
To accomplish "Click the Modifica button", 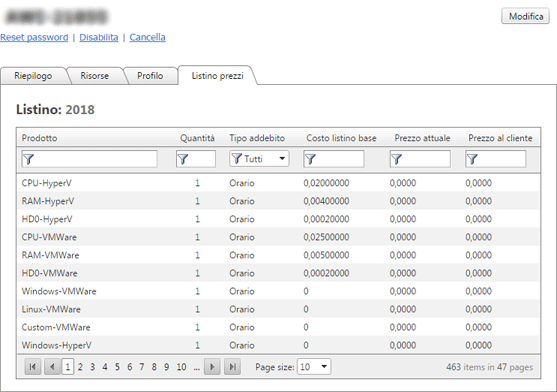I will [x=526, y=16].
